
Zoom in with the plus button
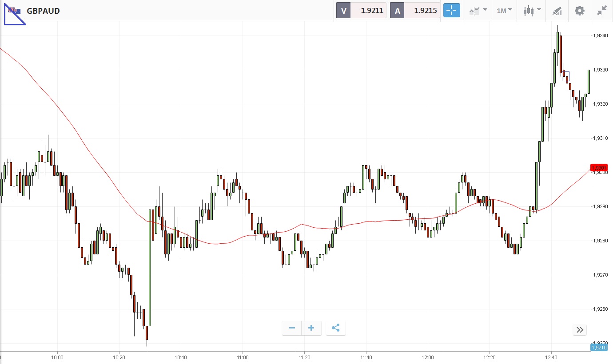[x=311, y=328]
